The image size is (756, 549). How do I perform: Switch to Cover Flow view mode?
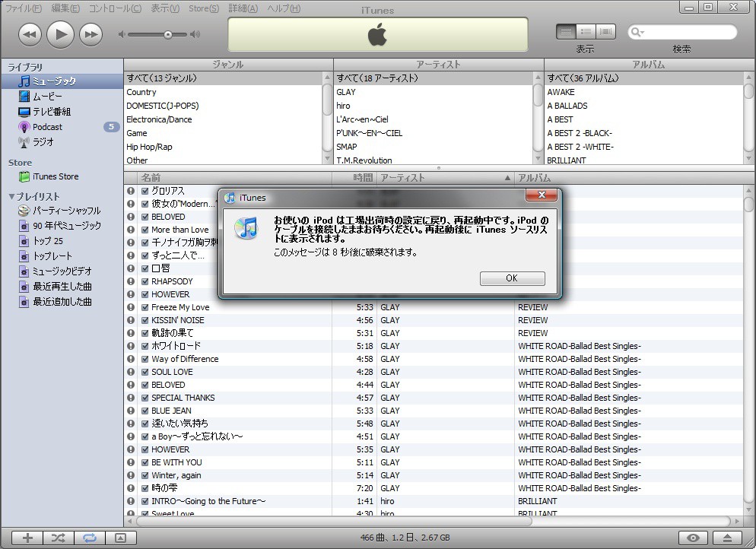[605, 32]
